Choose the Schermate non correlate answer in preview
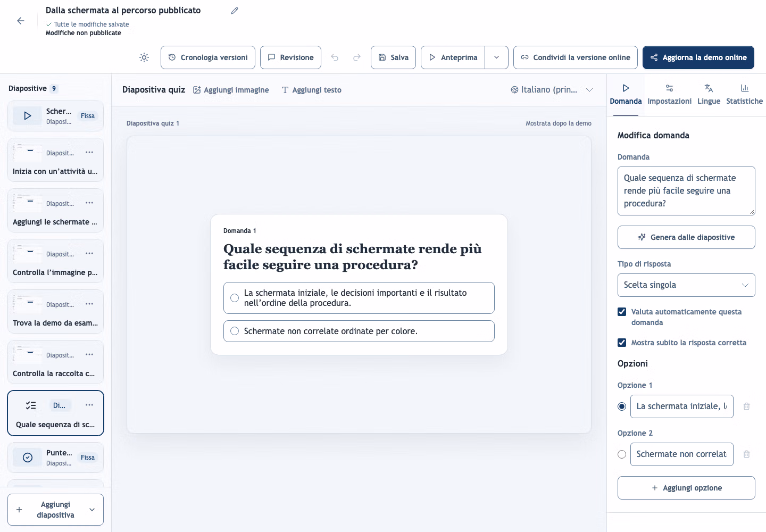 (359, 331)
